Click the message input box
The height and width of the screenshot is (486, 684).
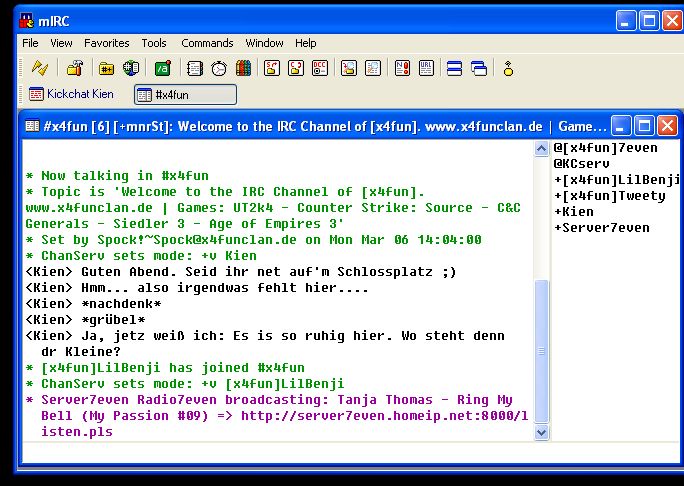pyautogui.click(x=340, y=454)
